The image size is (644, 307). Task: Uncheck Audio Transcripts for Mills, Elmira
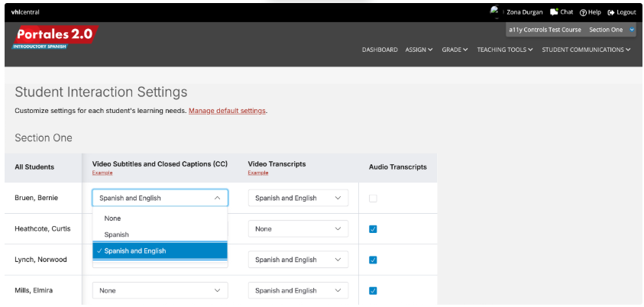pyautogui.click(x=373, y=291)
